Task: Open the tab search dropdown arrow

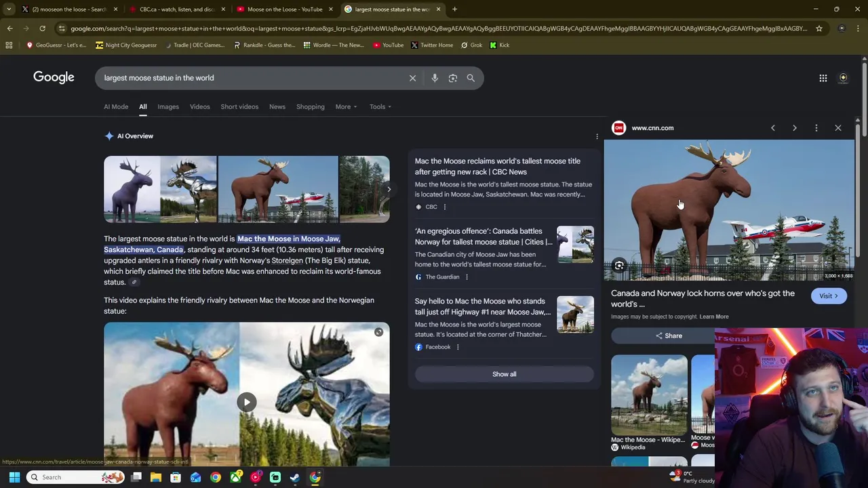Action: (x=9, y=9)
